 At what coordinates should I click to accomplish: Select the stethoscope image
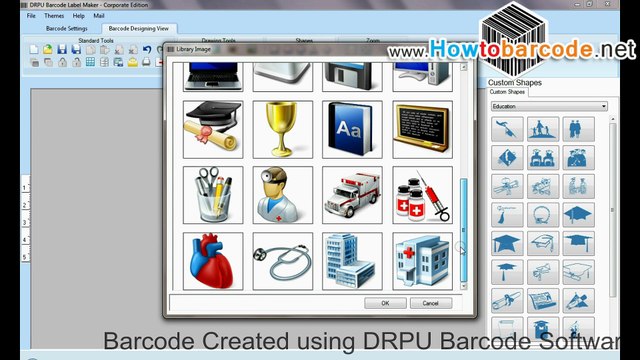(282, 261)
